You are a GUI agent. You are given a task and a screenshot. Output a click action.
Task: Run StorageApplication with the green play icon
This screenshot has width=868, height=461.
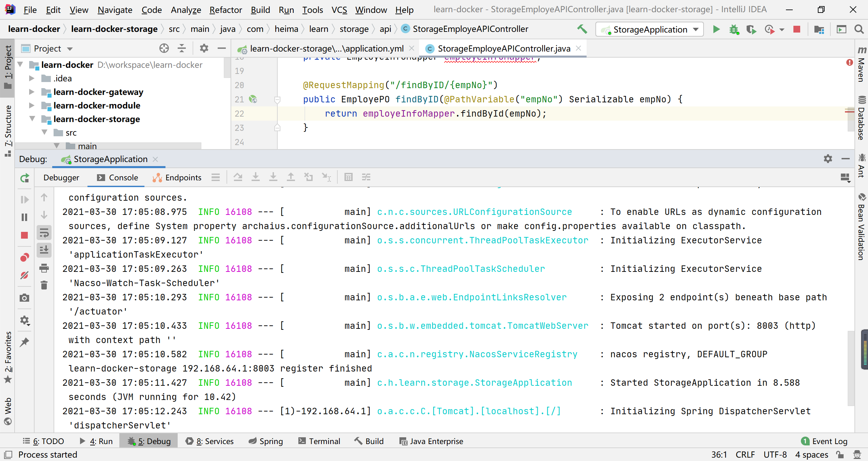click(716, 29)
